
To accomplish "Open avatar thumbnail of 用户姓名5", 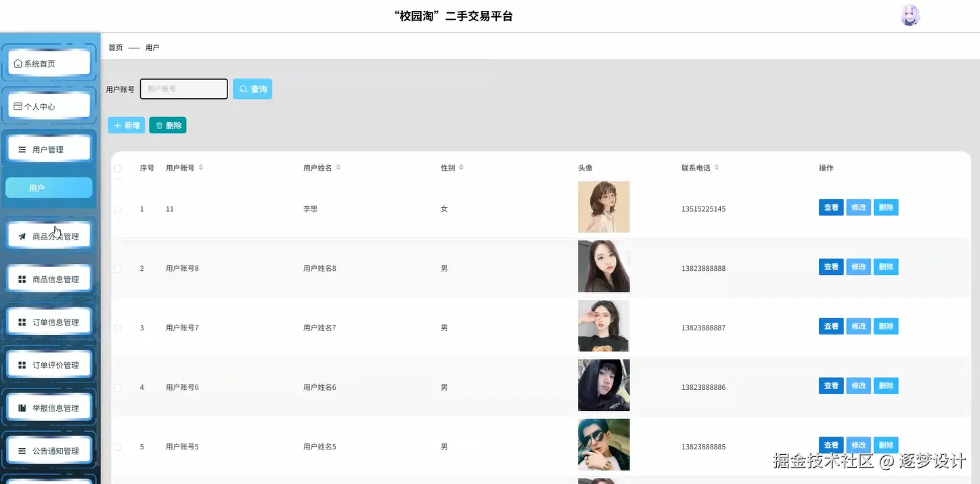I will [604, 445].
